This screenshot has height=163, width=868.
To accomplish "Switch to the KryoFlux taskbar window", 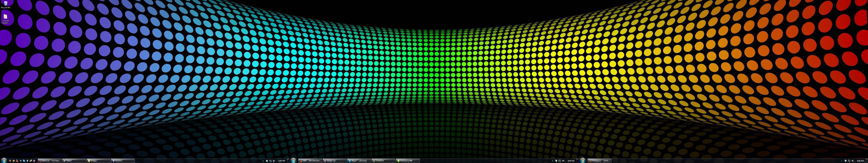I will 123,161.
